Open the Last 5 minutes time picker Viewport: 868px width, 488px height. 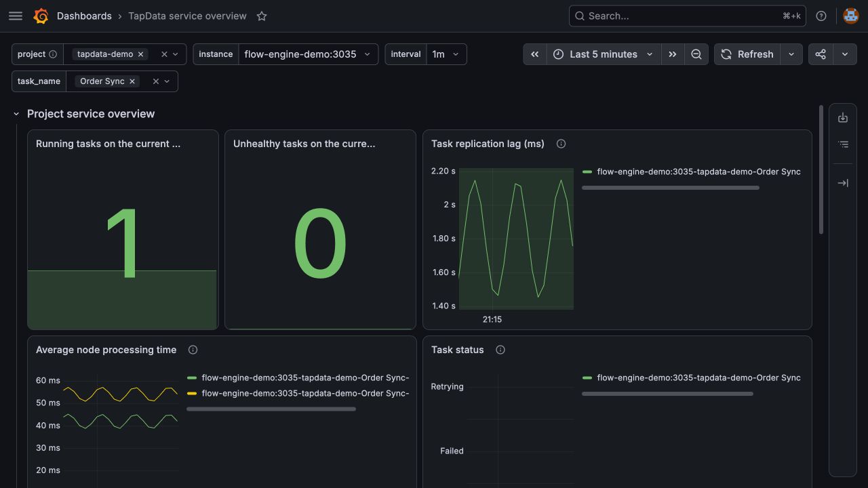pos(603,54)
